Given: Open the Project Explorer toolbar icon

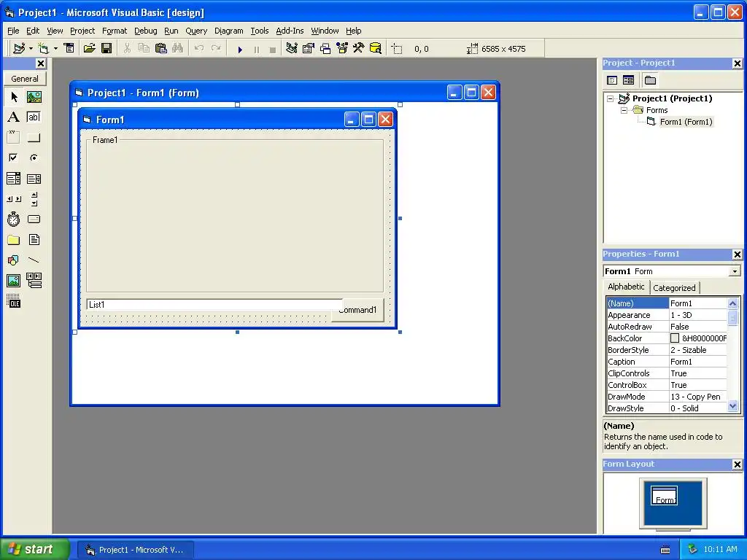Looking at the screenshot, I should 292,48.
